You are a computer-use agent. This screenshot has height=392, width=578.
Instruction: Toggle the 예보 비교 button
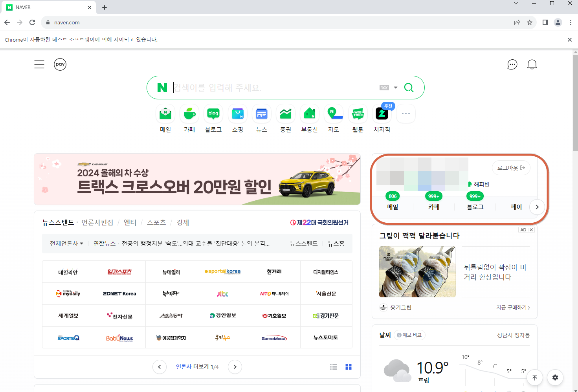(x=409, y=335)
